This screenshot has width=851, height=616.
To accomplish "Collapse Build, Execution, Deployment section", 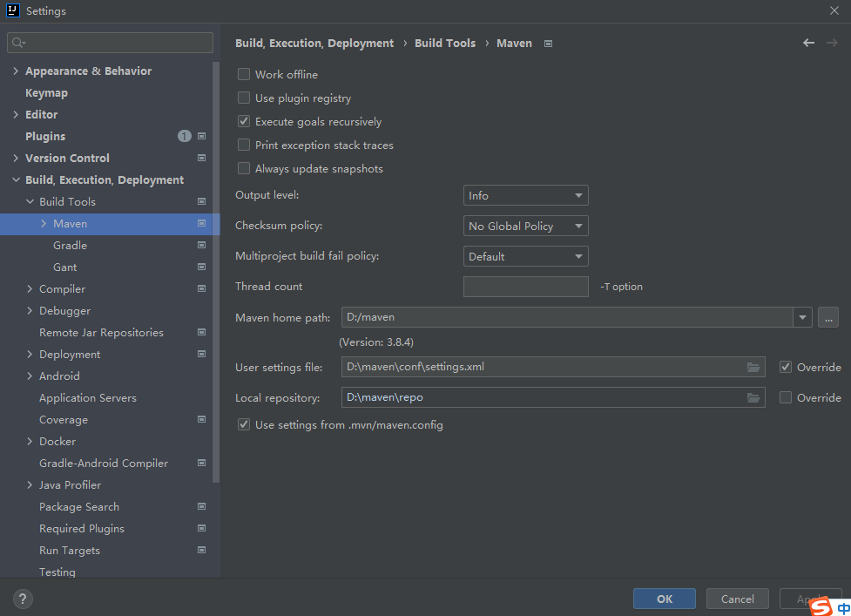I will coord(16,179).
